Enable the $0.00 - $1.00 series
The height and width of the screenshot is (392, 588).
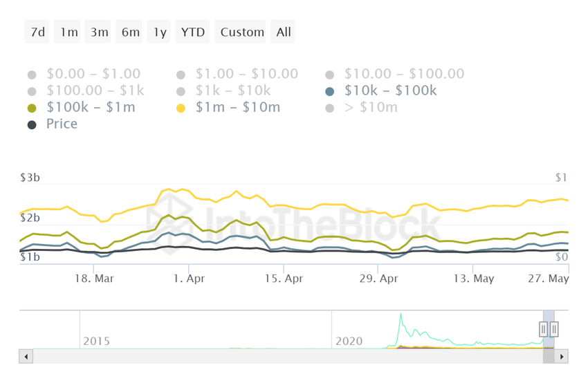(x=32, y=75)
